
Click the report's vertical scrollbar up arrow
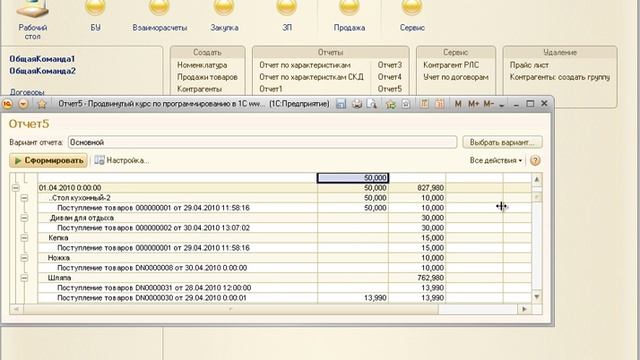point(537,179)
